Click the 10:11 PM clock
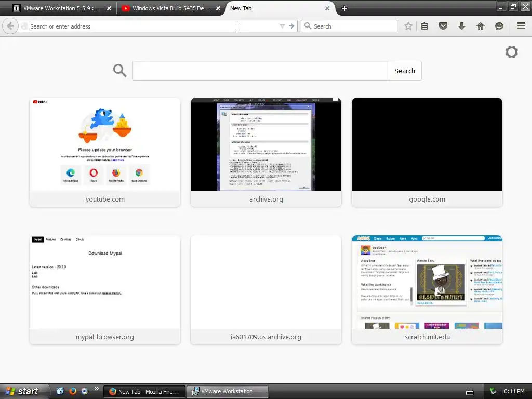Image resolution: width=532 pixels, height=399 pixels. coord(513,391)
